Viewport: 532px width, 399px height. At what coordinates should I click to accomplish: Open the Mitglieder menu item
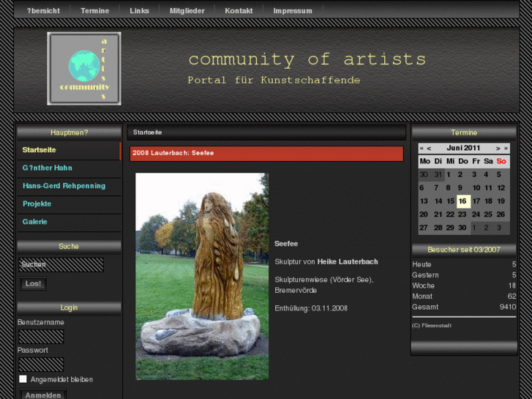tap(187, 11)
